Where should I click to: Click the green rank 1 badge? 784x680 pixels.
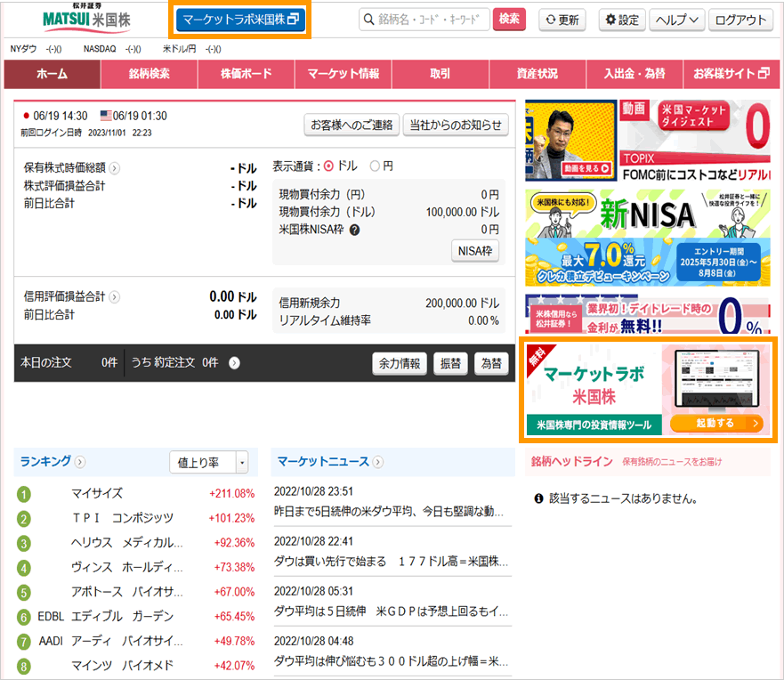click(23, 494)
